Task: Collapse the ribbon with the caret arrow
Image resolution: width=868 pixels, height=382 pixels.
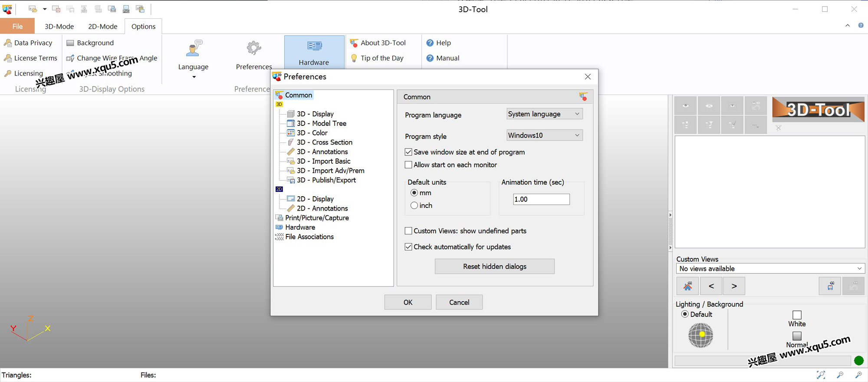Action: [848, 26]
